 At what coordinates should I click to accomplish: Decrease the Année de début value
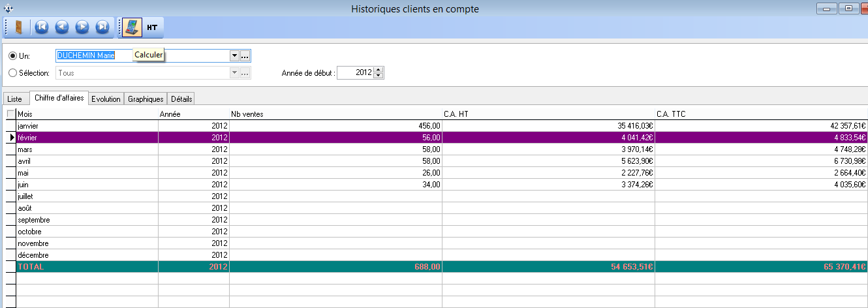coord(379,76)
